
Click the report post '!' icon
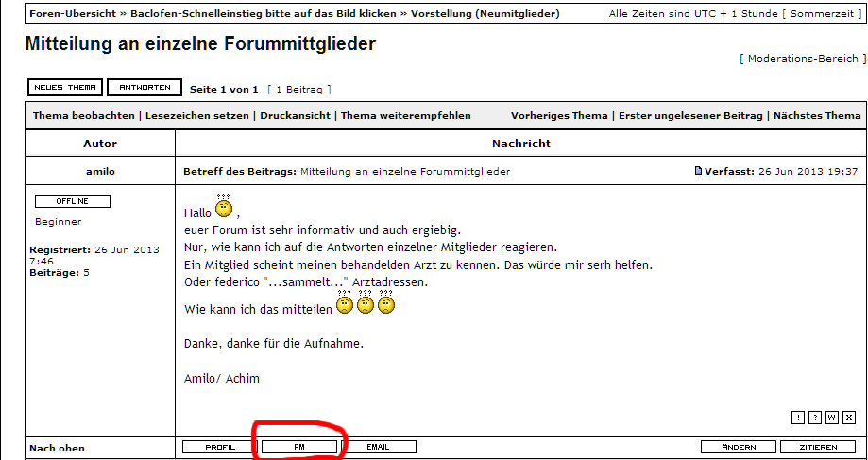798,417
